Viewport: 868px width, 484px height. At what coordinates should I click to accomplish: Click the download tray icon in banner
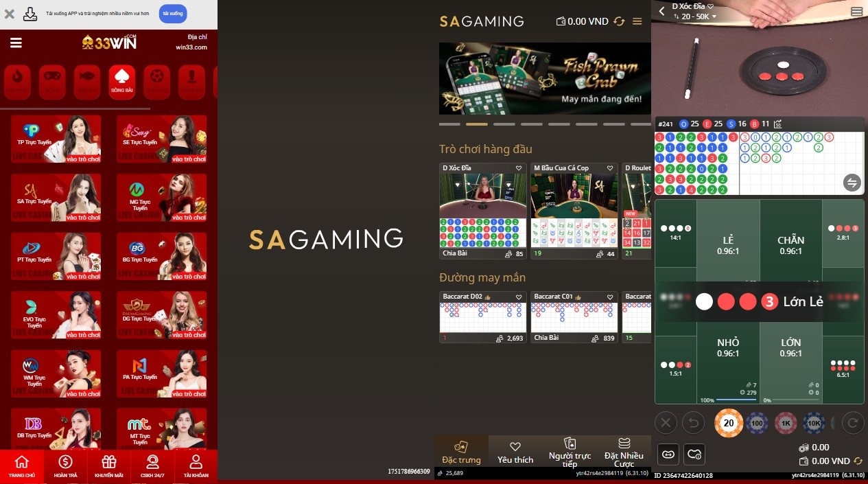tap(30, 14)
